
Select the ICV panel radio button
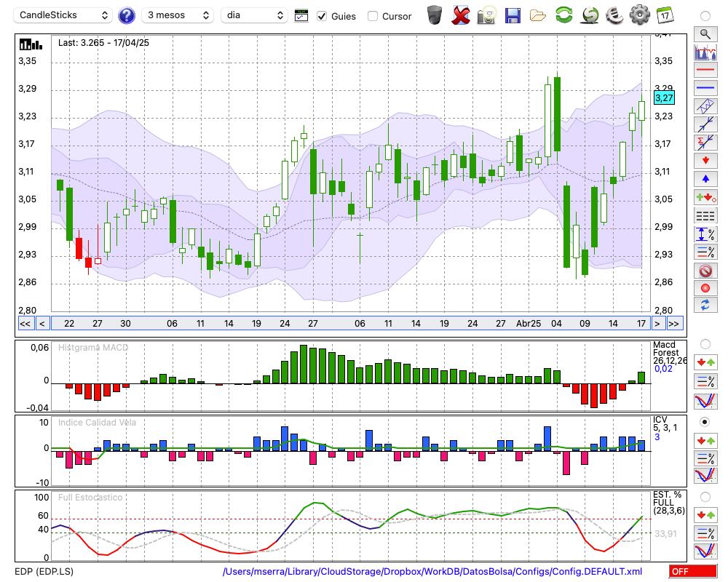click(x=705, y=422)
